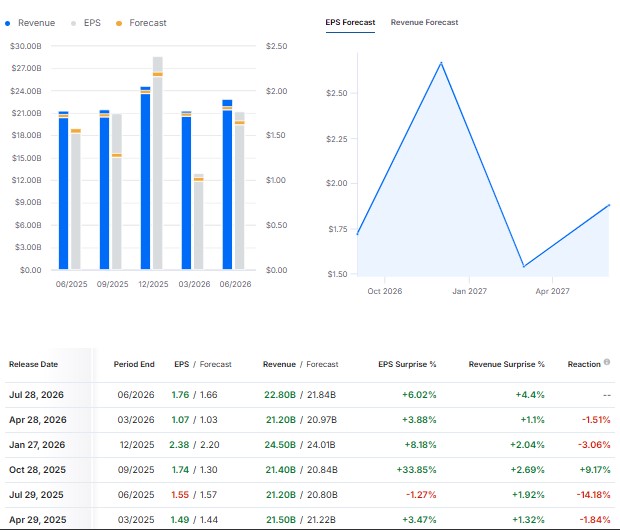
Task: Switch to the Revenue Forecast tab
Action: pyautogui.click(x=424, y=23)
